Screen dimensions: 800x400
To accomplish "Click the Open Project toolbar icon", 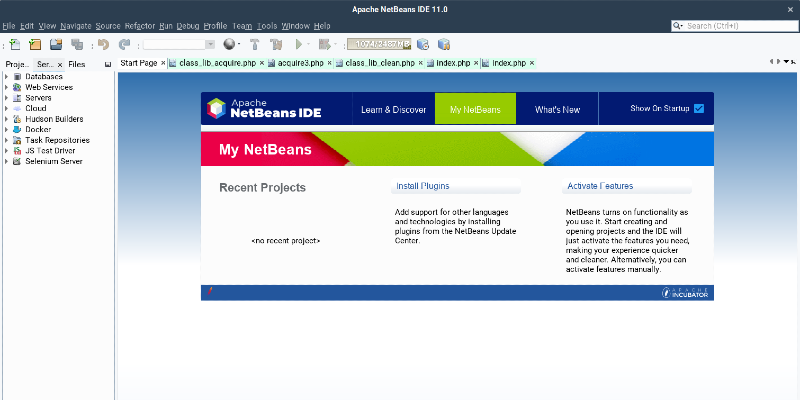I will (56, 44).
